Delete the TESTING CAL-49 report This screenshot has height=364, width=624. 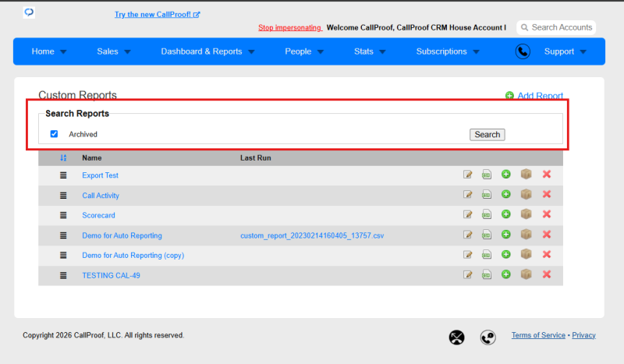(x=547, y=274)
